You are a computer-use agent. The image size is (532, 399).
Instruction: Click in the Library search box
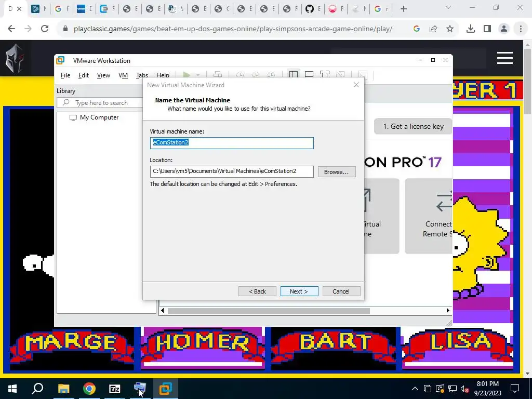[x=100, y=103]
